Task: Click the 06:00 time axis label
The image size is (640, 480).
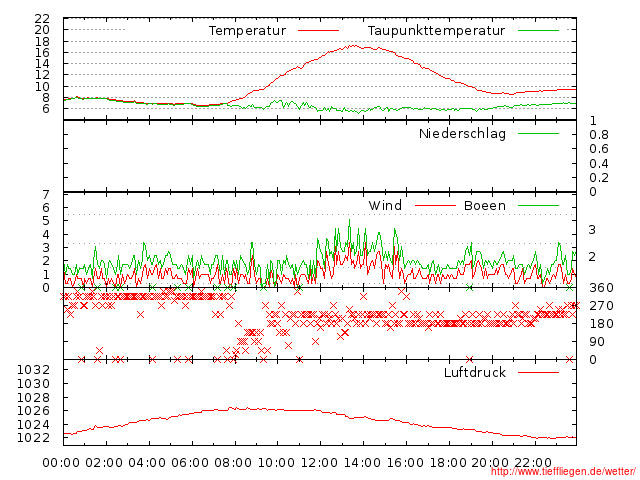Action: tap(190, 463)
